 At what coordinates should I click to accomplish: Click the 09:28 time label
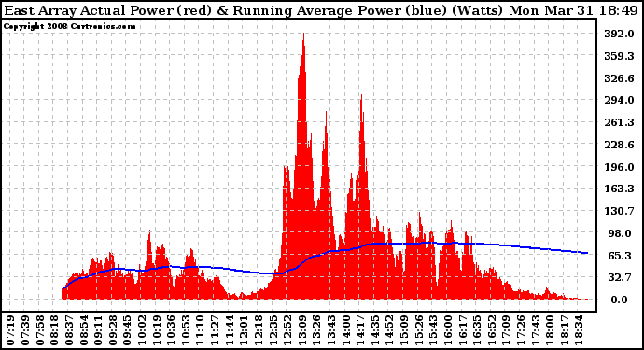(x=113, y=330)
